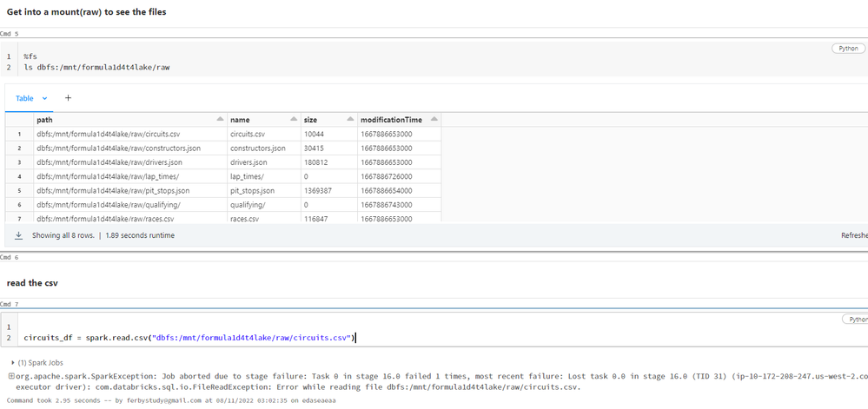Expand the SparkException error details

[x=11, y=376]
